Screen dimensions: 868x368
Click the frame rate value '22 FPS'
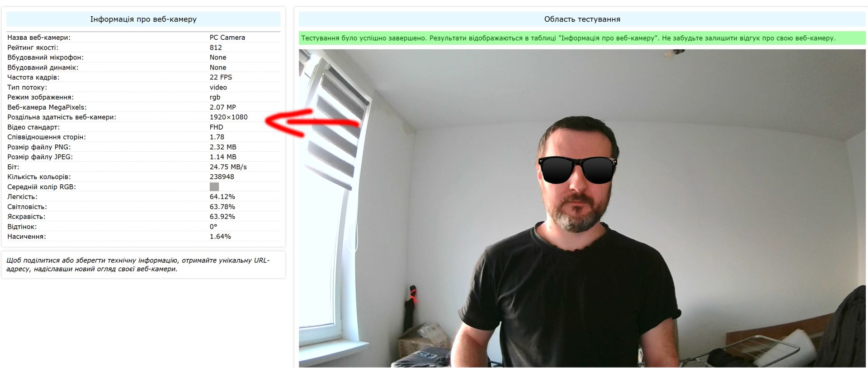[221, 77]
